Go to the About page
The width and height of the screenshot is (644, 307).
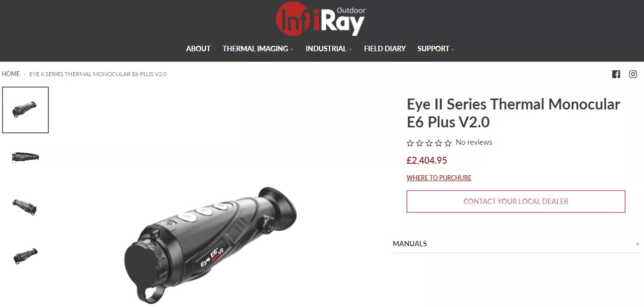coord(198,49)
